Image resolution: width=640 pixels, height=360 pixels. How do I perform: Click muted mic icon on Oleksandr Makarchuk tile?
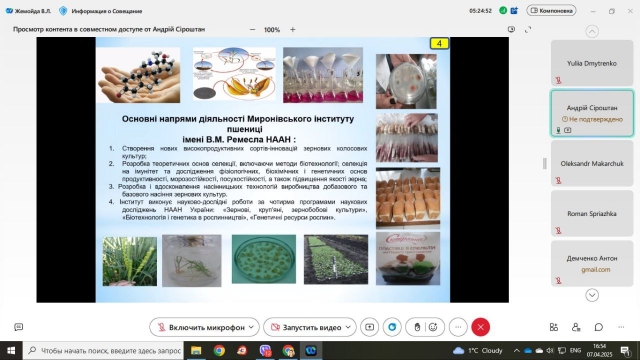tap(558, 180)
